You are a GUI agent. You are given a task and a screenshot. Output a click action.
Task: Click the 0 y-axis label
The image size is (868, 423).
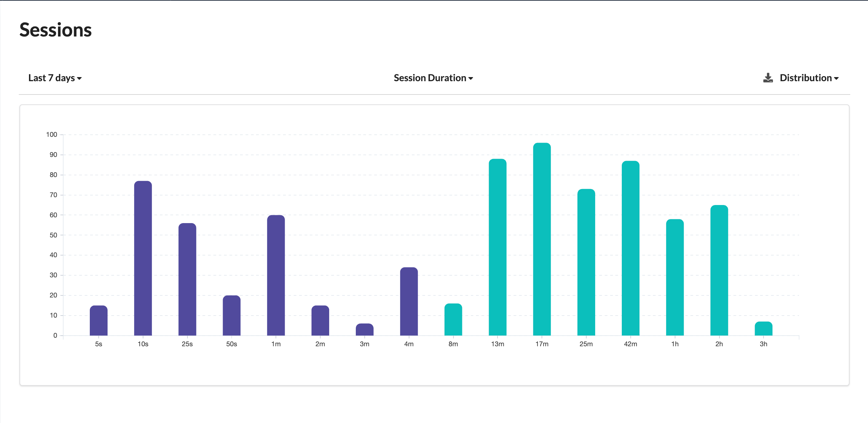click(x=55, y=336)
